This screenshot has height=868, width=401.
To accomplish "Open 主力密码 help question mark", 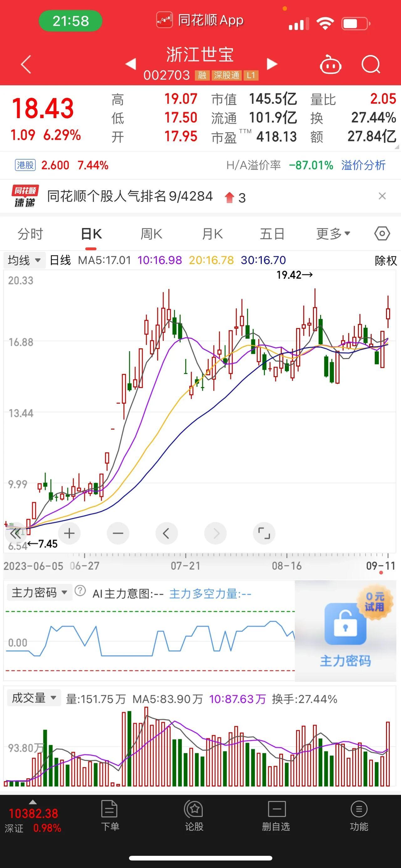I will pyautogui.click(x=80, y=591).
